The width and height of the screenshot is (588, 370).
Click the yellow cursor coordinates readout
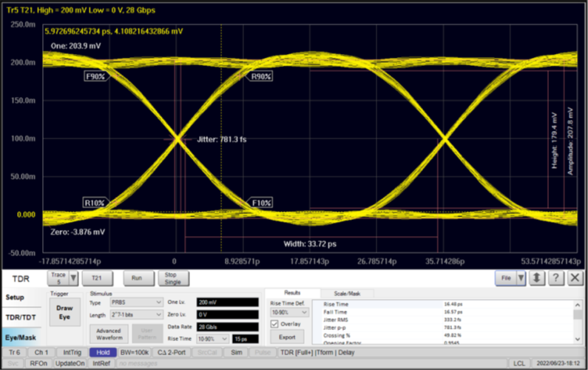[x=114, y=31]
